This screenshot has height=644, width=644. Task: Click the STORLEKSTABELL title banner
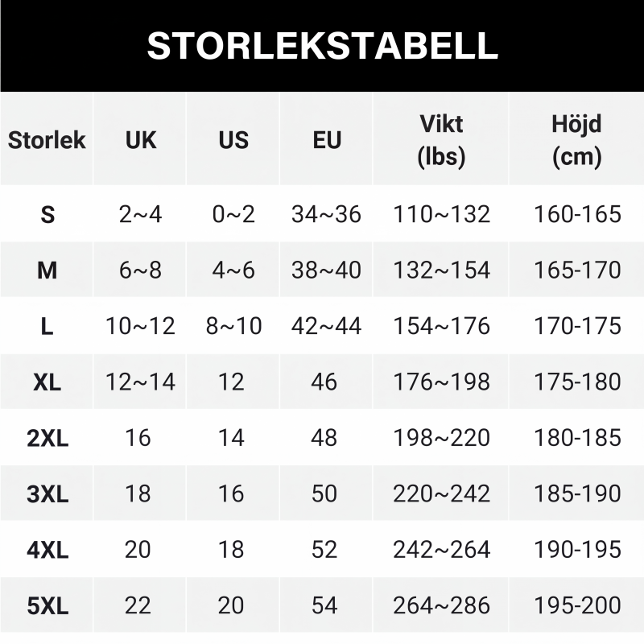click(x=322, y=46)
